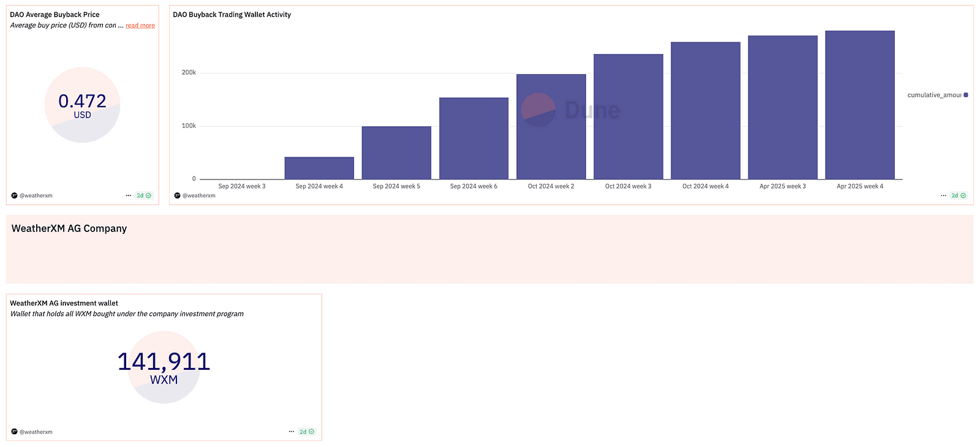Click the 'WeatherXM AG investment wallet' title
Viewport: 980px width, 447px height.
pyautogui.click(x=64, y=303)
